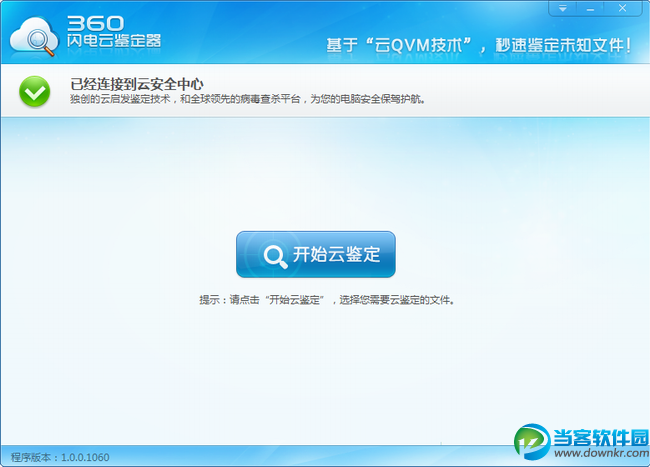
Task: Click the 基于“云QVM技术” slogan text
Action: [479, 45]
